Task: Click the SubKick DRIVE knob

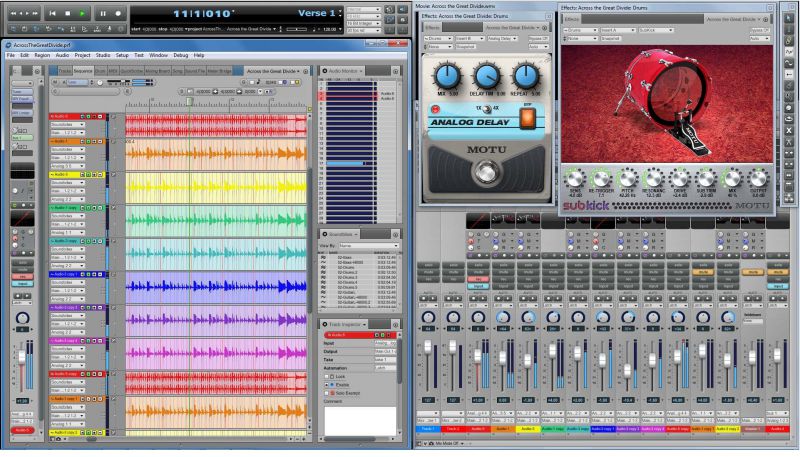Action: click(x=680, y=179)
